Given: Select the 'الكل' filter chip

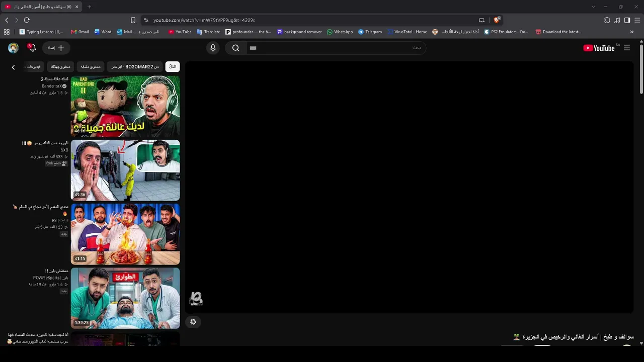Looking at the screenshot, I should 173,66.
